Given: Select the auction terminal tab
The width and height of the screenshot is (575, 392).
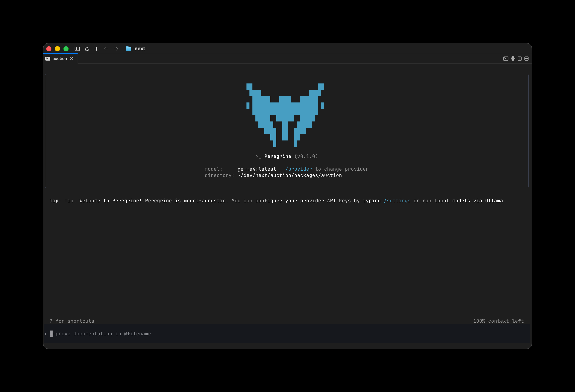Looking at the screenshot, I should [x=60, y=59].
